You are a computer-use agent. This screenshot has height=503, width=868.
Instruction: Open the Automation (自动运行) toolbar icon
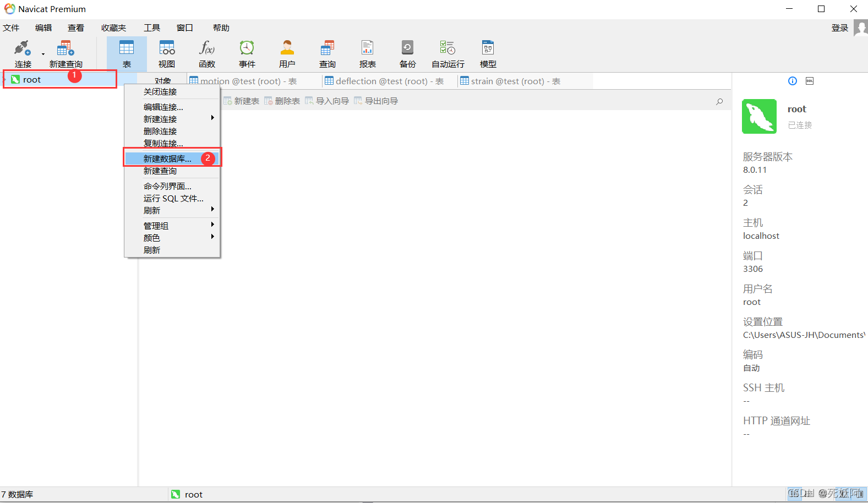pos(447,54)
